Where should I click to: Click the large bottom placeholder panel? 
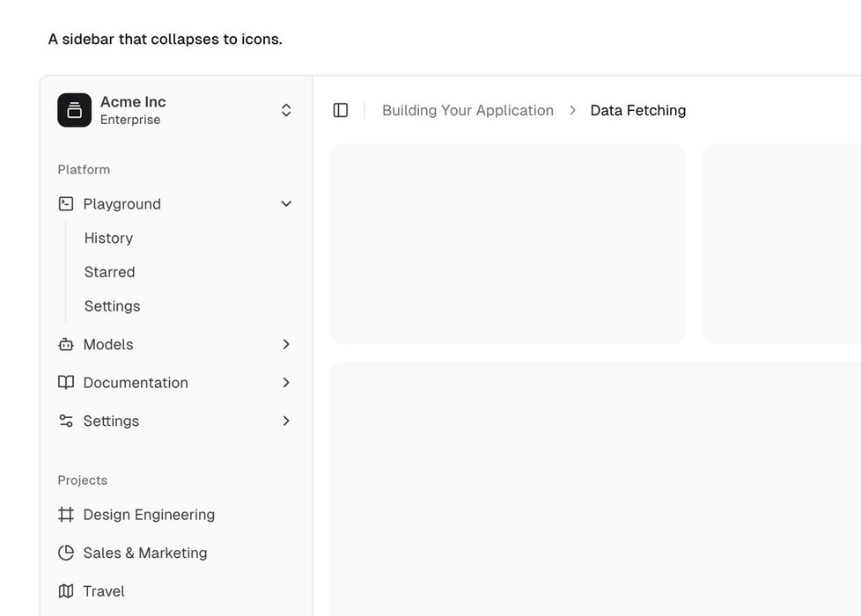[x=595, y=488]
